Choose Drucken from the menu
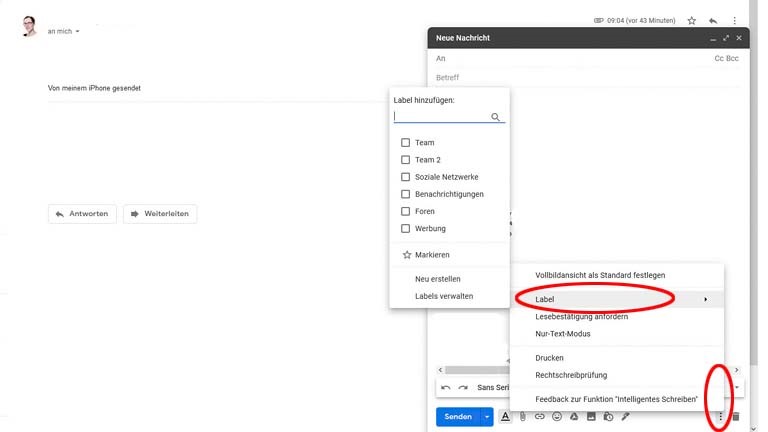 click(x=550, y=358)
